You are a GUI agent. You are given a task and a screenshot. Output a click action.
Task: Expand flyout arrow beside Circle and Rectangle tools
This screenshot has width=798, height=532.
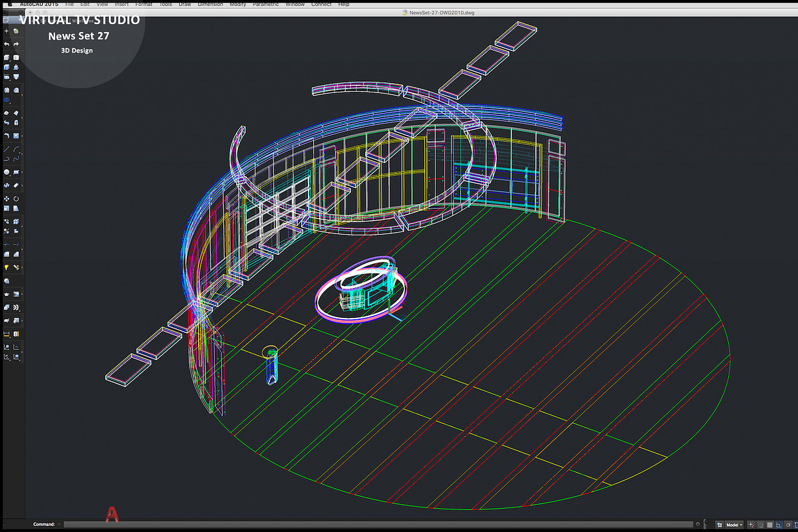pos(22,172)
